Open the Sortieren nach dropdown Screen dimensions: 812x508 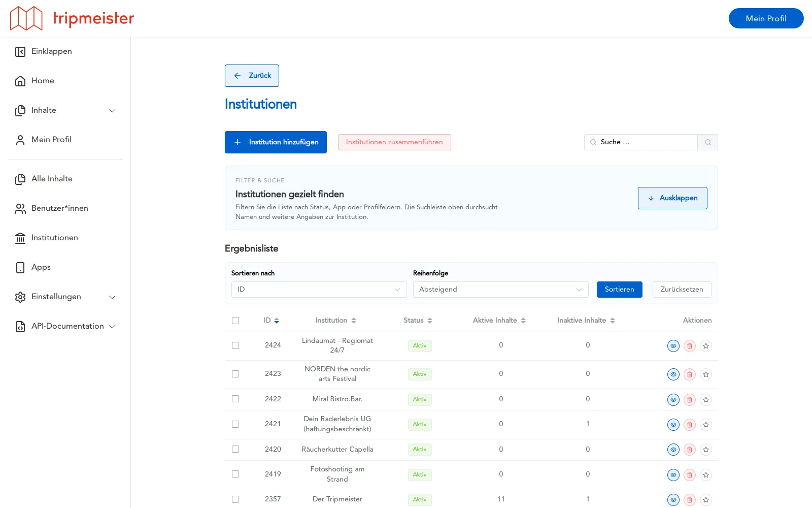click(319, 290)
